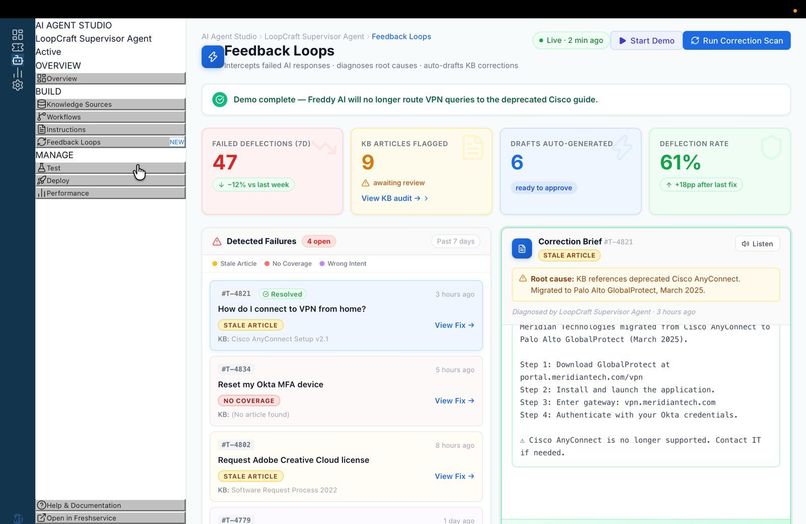Click the warning icon beside awaiting review
Viewport: 806px width, 524px height.
[365, 183]
